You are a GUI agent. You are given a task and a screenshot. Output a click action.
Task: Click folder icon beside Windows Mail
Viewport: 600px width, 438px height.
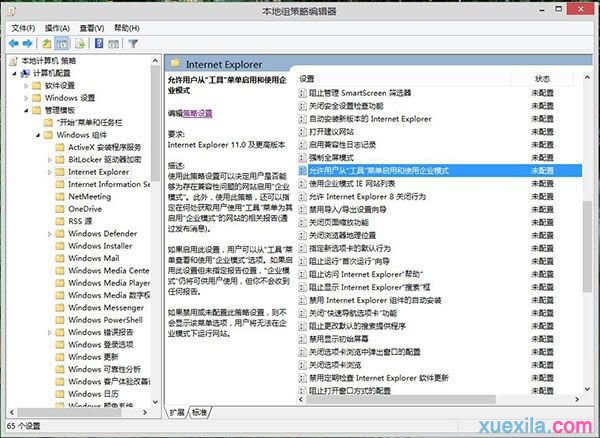pyautogui.click(x=60, y=258)
